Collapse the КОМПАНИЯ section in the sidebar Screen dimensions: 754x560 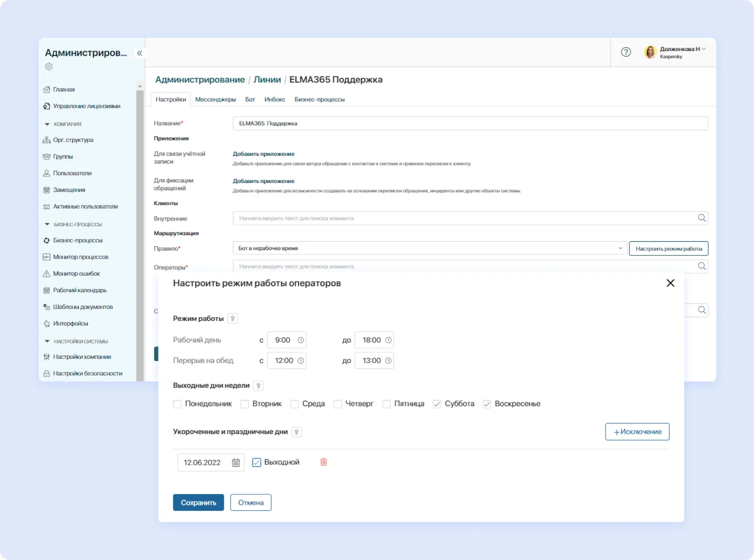tap(47, 124)
